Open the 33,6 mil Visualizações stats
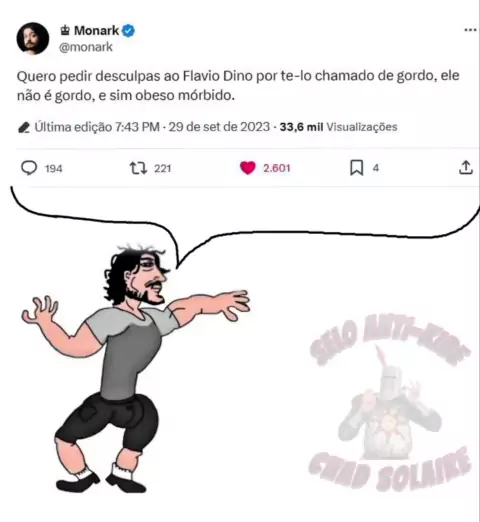 tap(338, 127)
